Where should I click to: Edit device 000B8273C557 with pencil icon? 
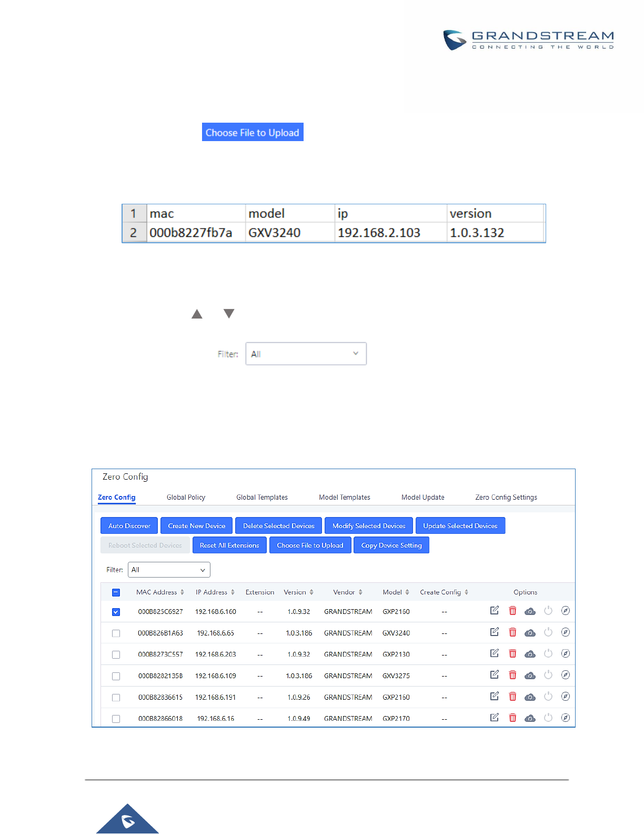(495, 653)
